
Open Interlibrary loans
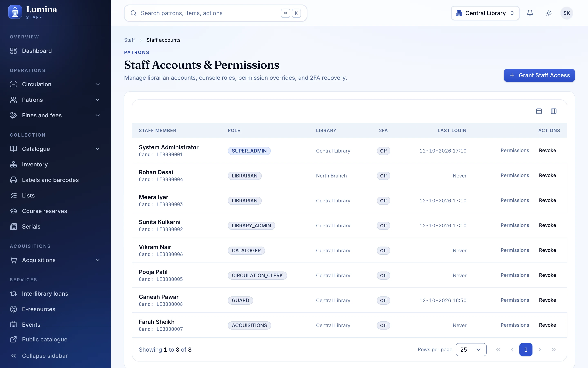click(55, 294)
